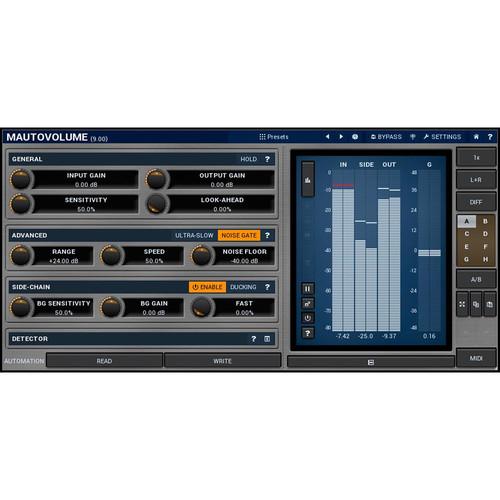Click the Range knob

[x=21, y=256]
